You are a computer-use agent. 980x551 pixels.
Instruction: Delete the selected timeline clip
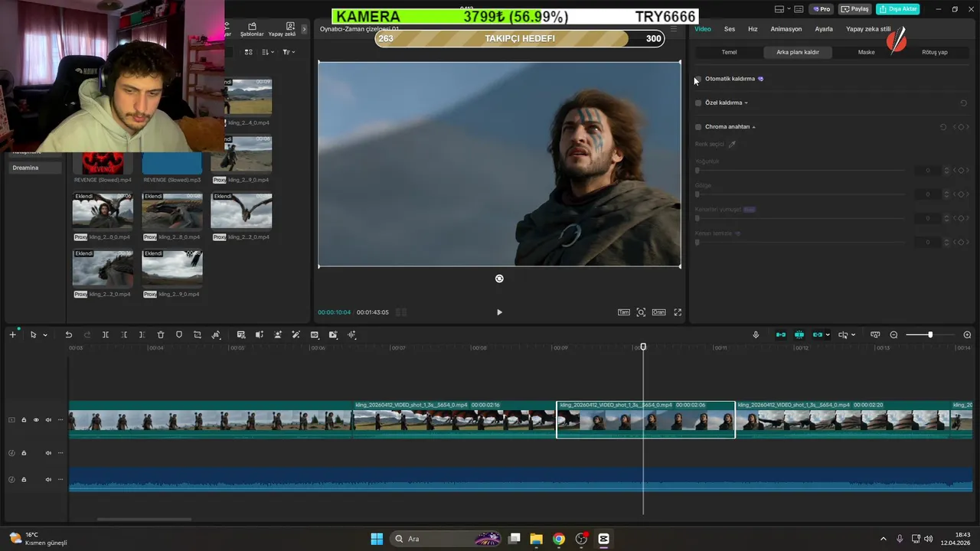[161, 335]
